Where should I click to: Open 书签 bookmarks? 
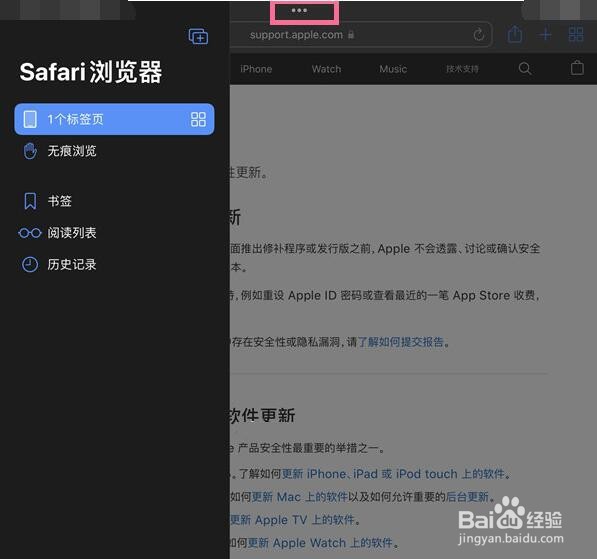(x=59, y=201)
